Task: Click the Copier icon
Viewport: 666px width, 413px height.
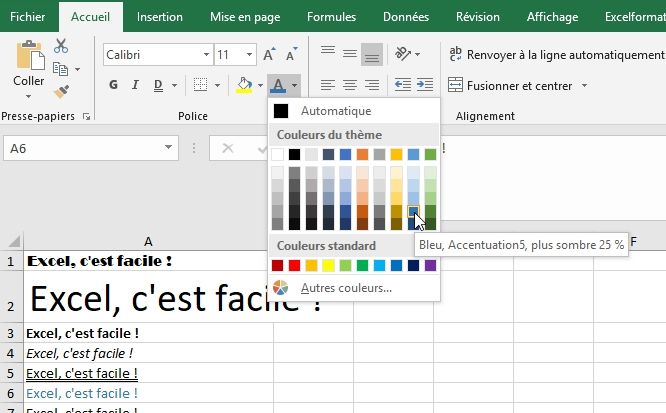Action: [60, 69]
